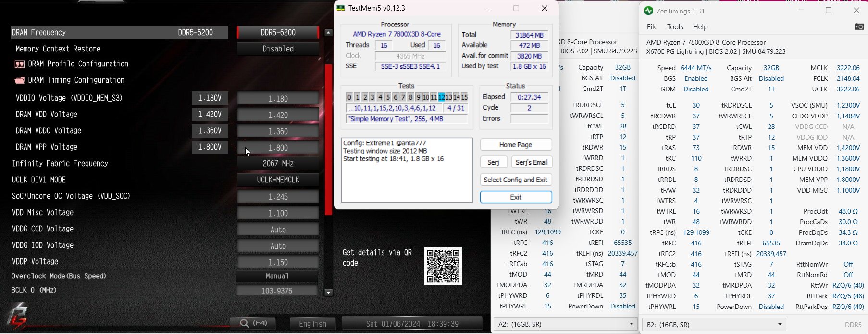
Task: Click the English language button in BIOS
Action: click(312, 324)
